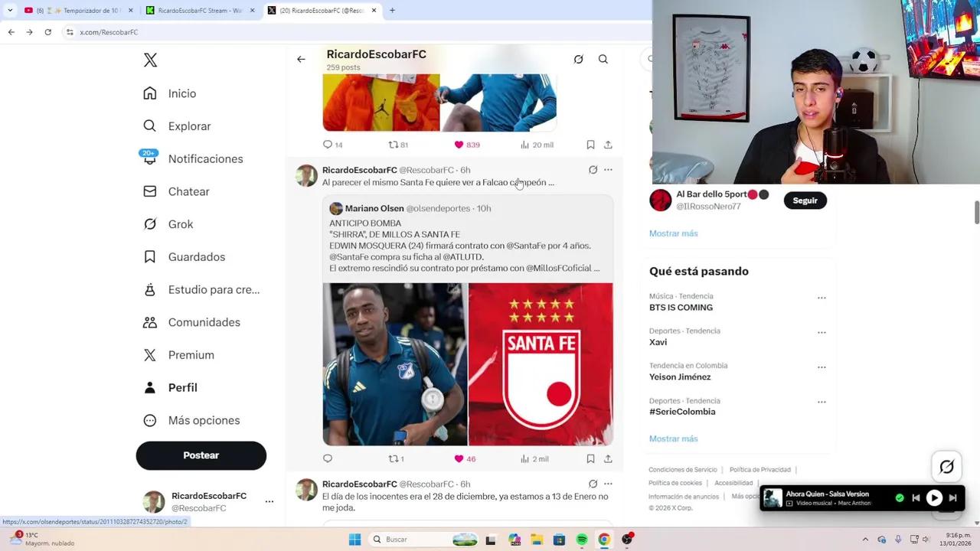
Task: Open Estudio para creadores
Action: pos(201,289)
